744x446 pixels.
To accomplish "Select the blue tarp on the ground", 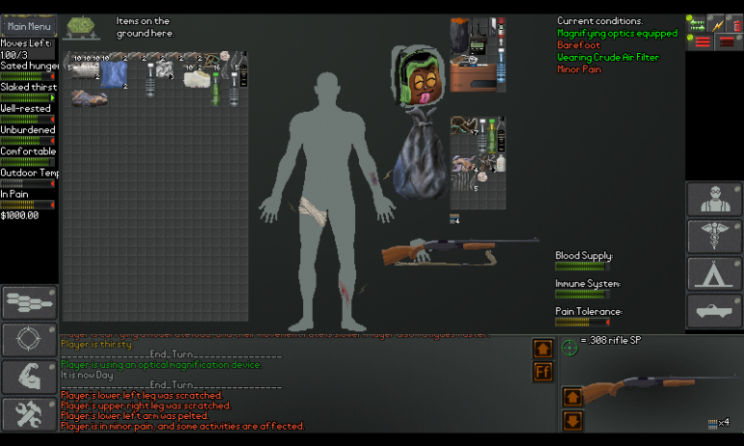I will click(x=113, y=74).
